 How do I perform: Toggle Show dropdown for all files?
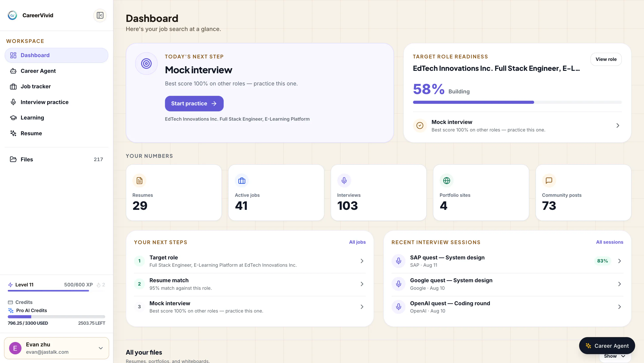pos(615,357)
